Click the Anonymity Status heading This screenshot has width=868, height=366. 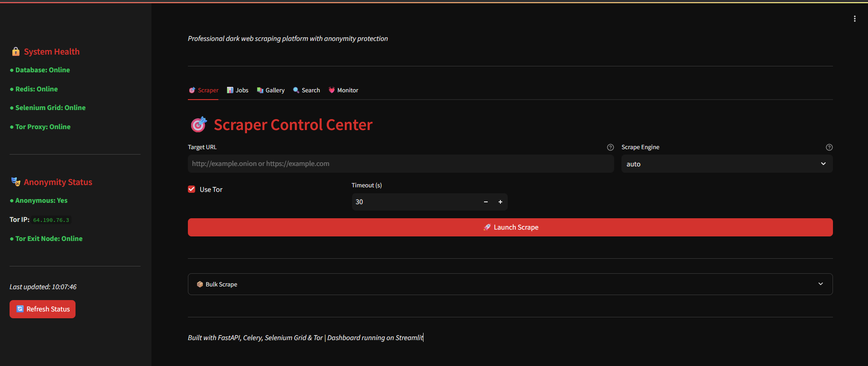click(x=58, y=182)
